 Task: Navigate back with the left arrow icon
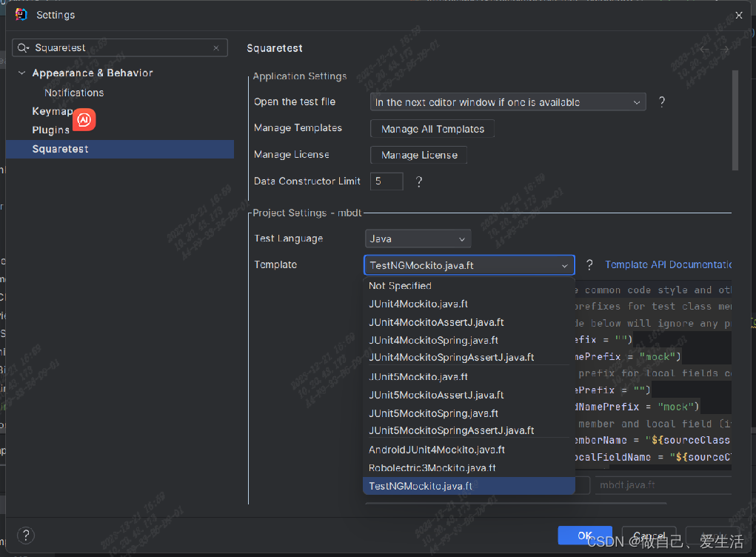(704, 49)
